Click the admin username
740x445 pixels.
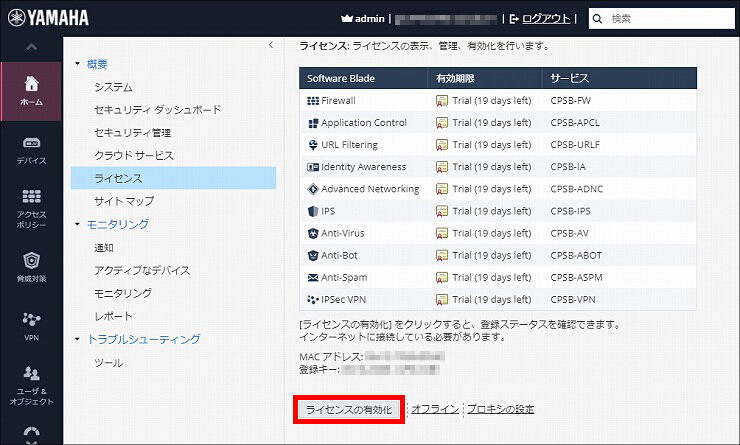tap(370, 18)
